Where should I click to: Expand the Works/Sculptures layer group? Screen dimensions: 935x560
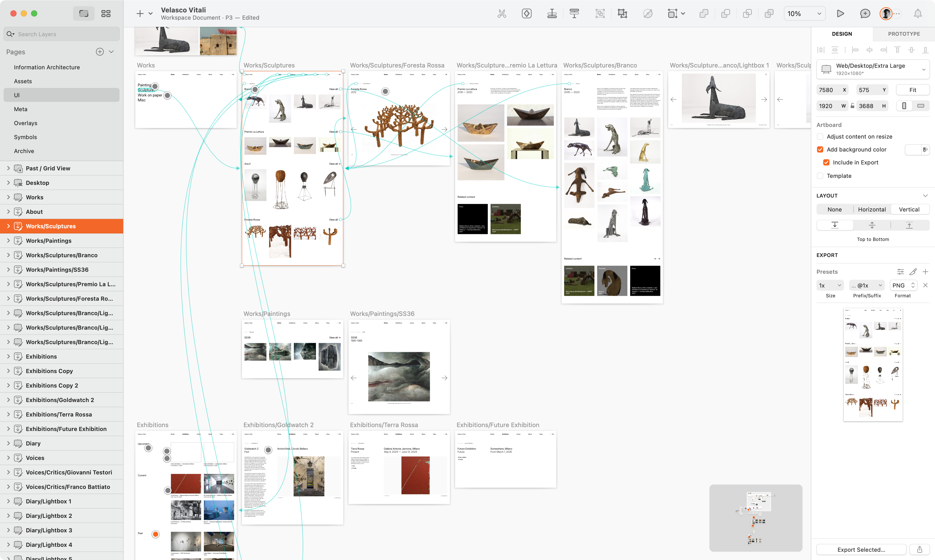[7, 225]
